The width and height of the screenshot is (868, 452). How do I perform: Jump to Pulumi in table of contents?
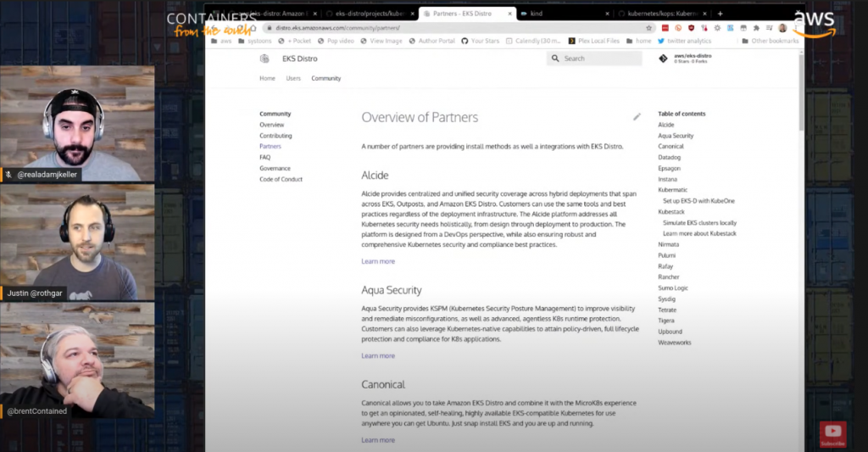(x=666, y=255)
